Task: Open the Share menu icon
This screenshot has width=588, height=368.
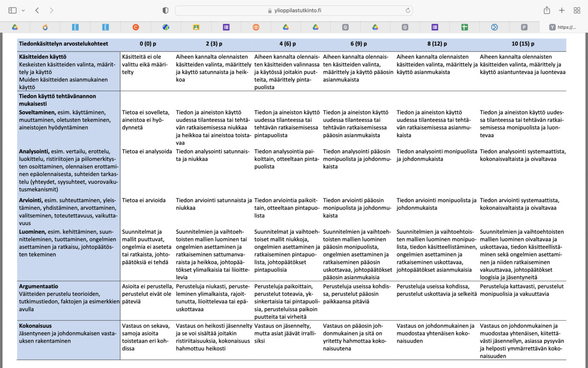Action: (x=547, y=10)
